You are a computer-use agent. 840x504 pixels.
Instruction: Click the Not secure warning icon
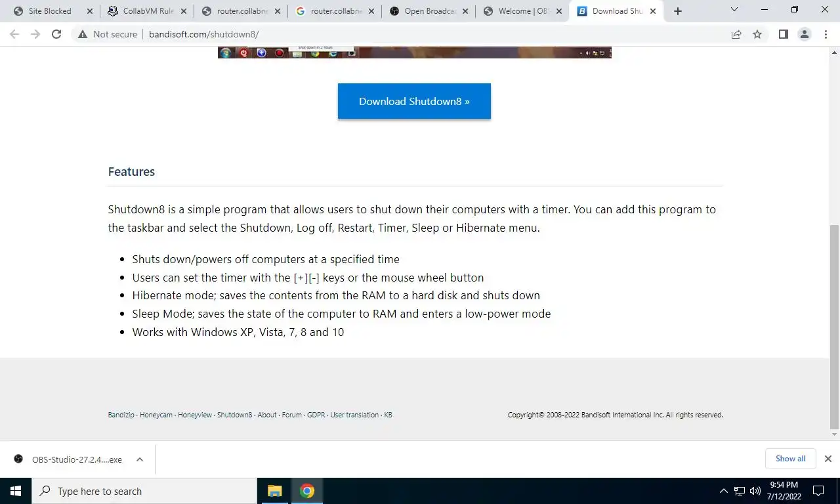click(82, 34)
